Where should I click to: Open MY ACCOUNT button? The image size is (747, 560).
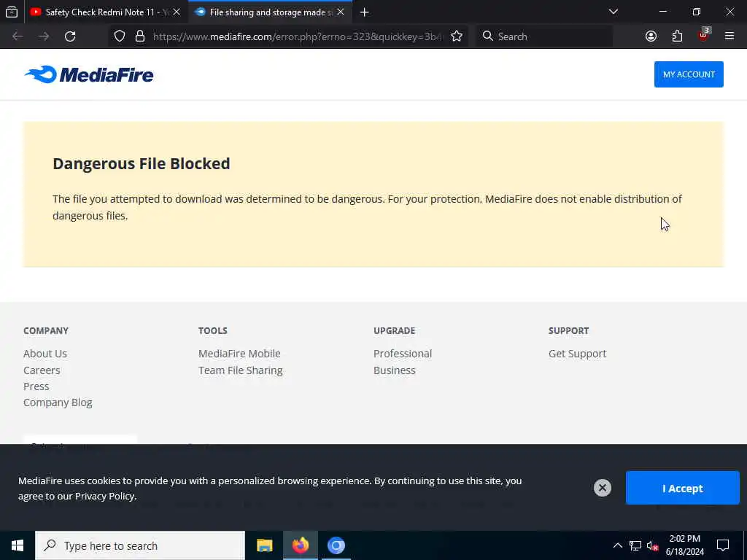689,74
